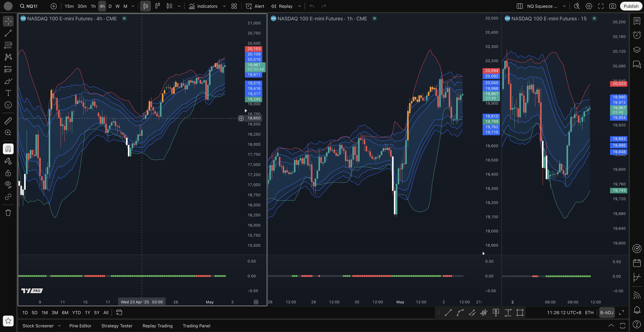Viewport: 644px width, 332px height.
Task: Open the NQ Squeeze layout dropdown
Action: tap(564, 6)
